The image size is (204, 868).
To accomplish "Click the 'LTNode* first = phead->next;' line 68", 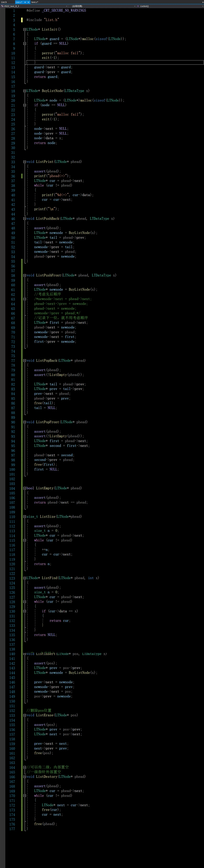I will click(61, 322).
